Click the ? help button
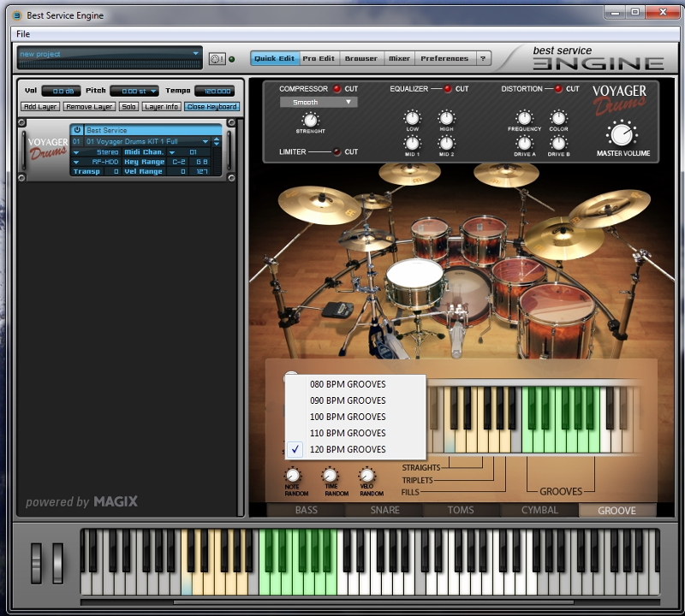Viewport: 685px width, 616px height. pyautogui.click(x=483, y=58)
